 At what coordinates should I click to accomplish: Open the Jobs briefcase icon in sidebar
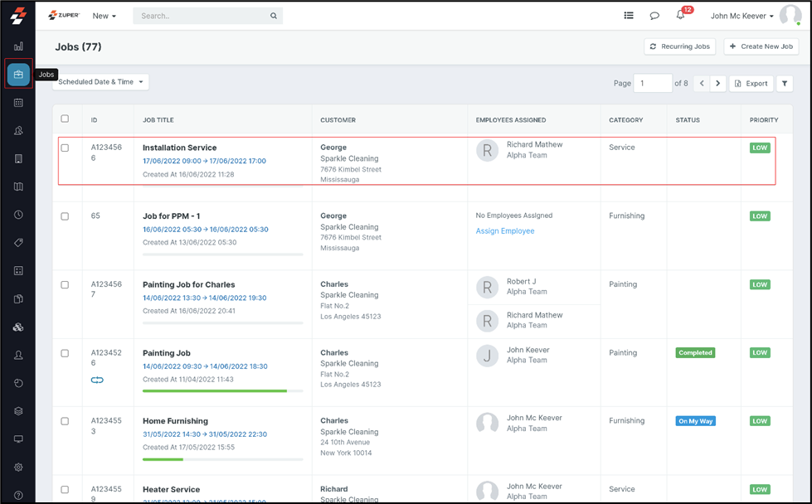click(18, 75)
